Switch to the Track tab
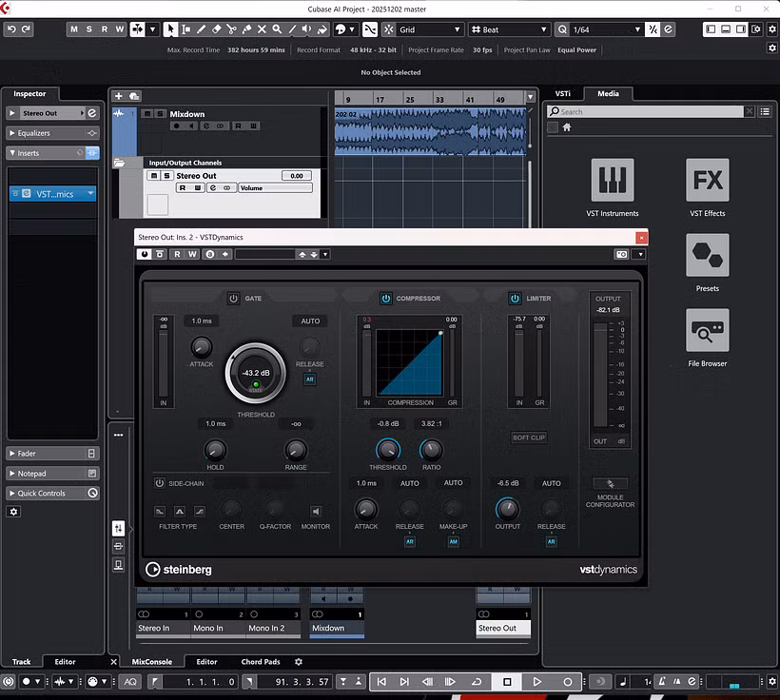 [x=21, y=662]
